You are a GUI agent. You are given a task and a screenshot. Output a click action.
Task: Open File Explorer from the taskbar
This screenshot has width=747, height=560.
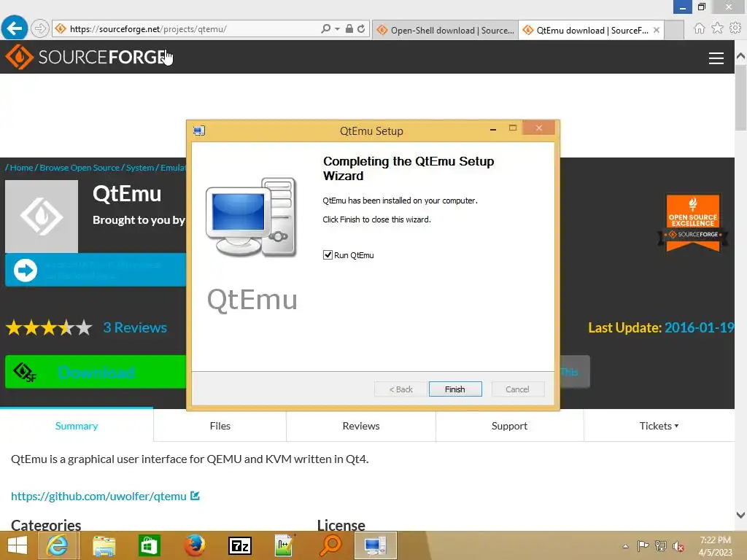(x=104, y=545)
